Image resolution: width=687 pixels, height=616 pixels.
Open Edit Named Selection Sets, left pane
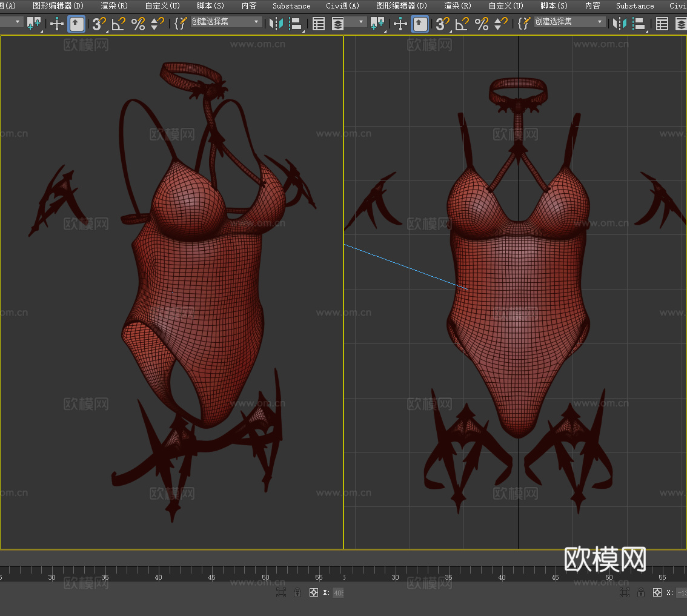pyautogui.click(x=181, y=24)
